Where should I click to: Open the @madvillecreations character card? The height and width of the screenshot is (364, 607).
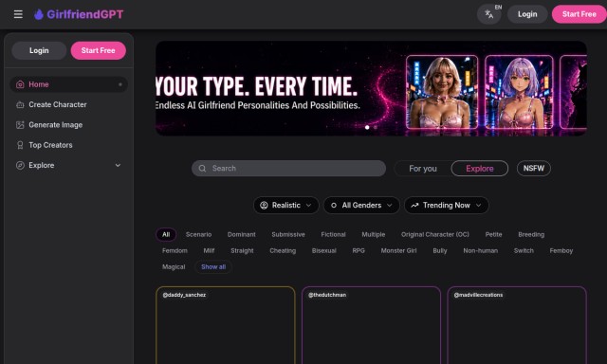click(x=517, y=325)
